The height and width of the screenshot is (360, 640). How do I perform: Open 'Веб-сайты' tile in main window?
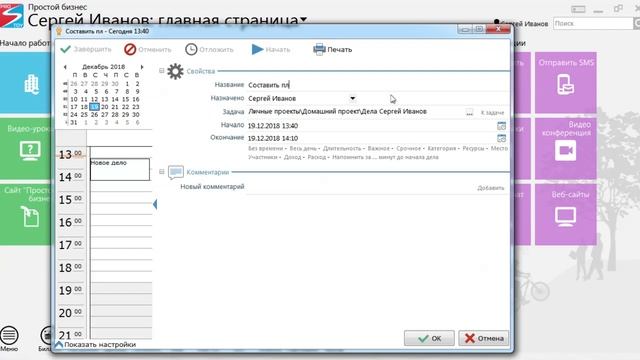566,215
